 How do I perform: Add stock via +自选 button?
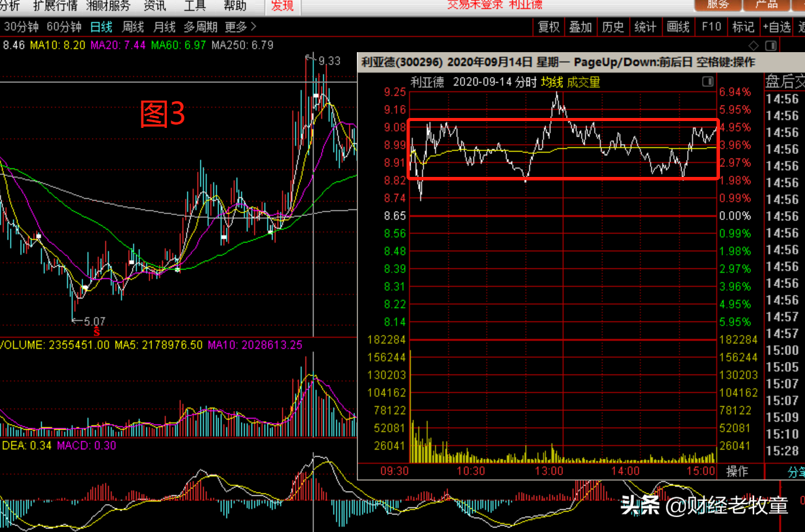pos(776,27)
